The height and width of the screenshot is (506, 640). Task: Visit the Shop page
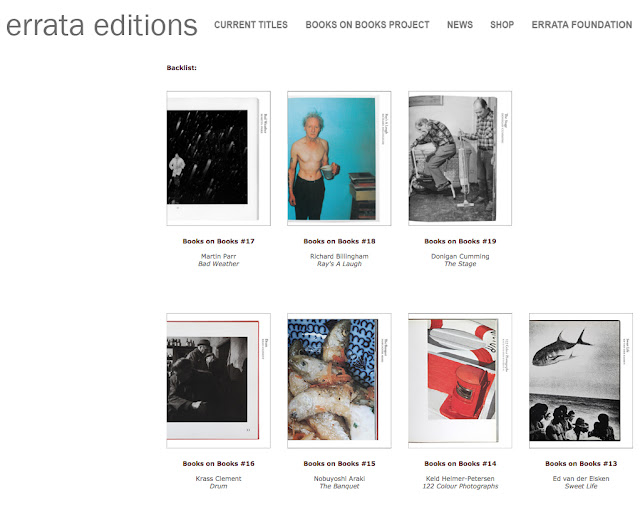[x=502, y=25]
